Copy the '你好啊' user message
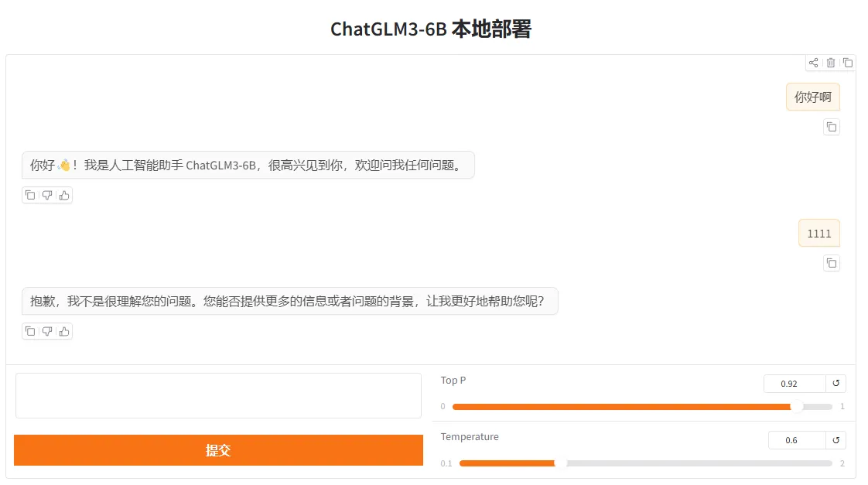 pyautogui.click(x=832, y=127)
